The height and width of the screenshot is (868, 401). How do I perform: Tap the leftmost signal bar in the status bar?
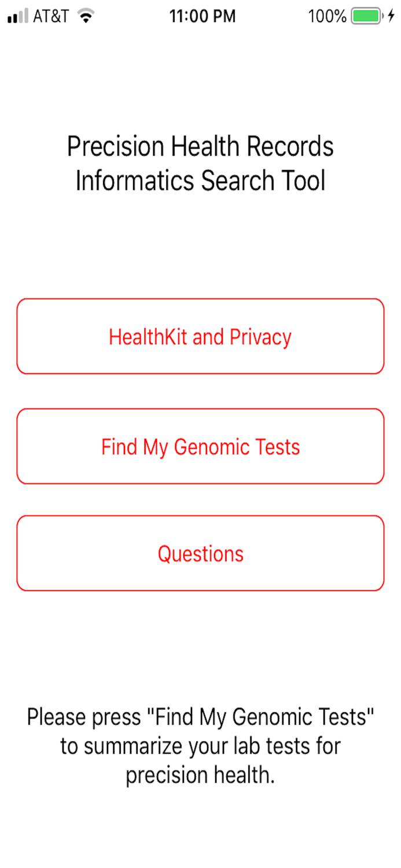[9, 19]
